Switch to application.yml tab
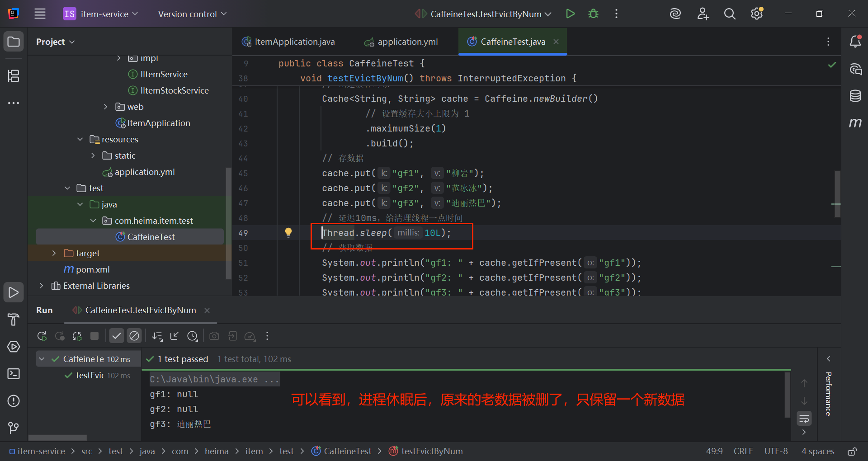This screenshot has height=461, width=868. (401, 42)
